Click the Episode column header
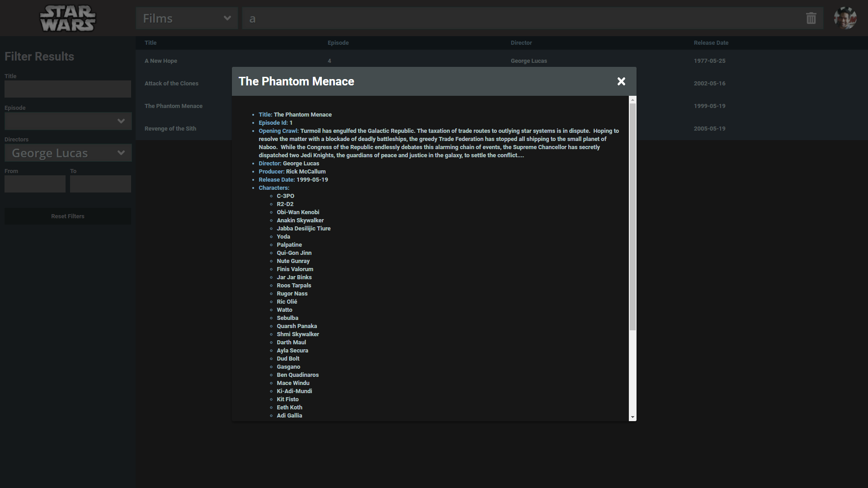This screenshot has width=868, height=488. pos(338,43)
